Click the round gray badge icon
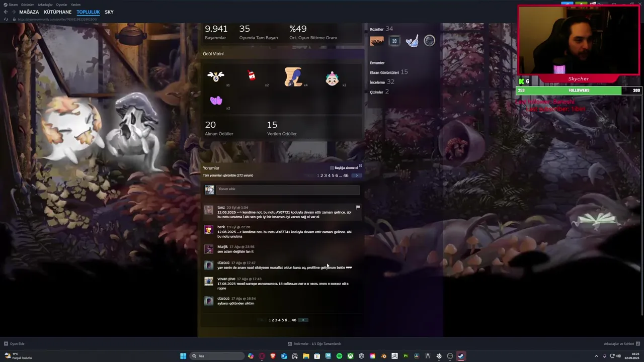The height and width of the screenshot is (362, 644). point(429,41)
